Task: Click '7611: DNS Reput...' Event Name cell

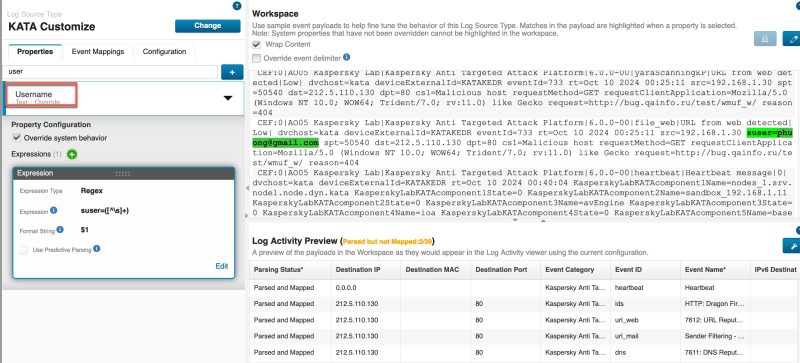Action: coord(715,353)
